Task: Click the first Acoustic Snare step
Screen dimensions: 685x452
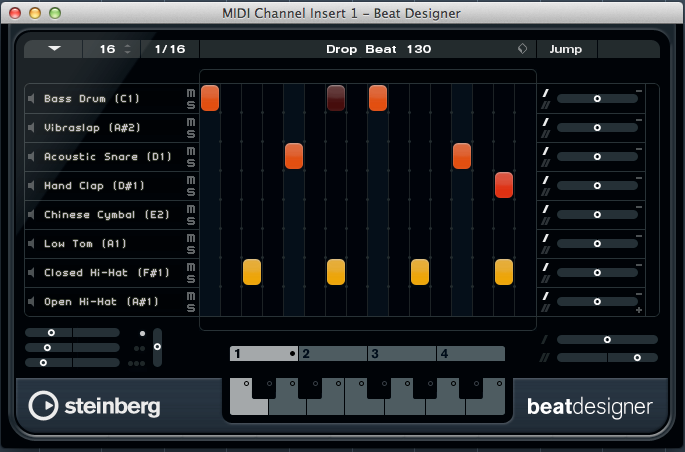Action: coord(294,156)
